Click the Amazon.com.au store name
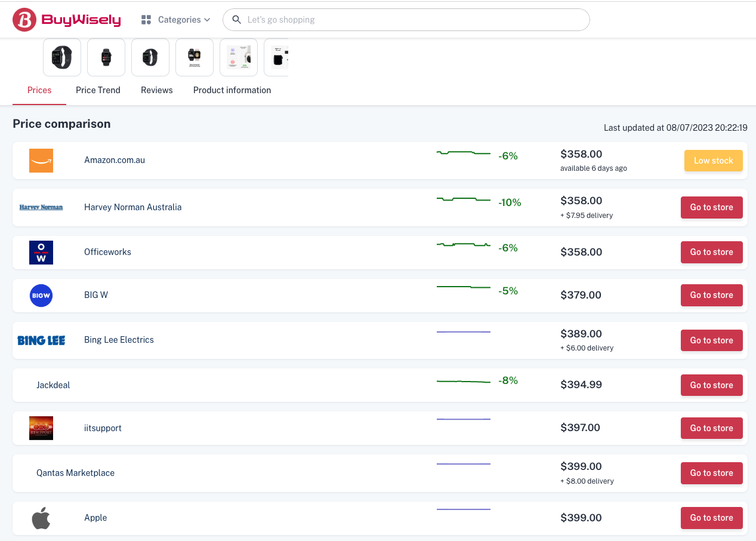 (115, 160)
